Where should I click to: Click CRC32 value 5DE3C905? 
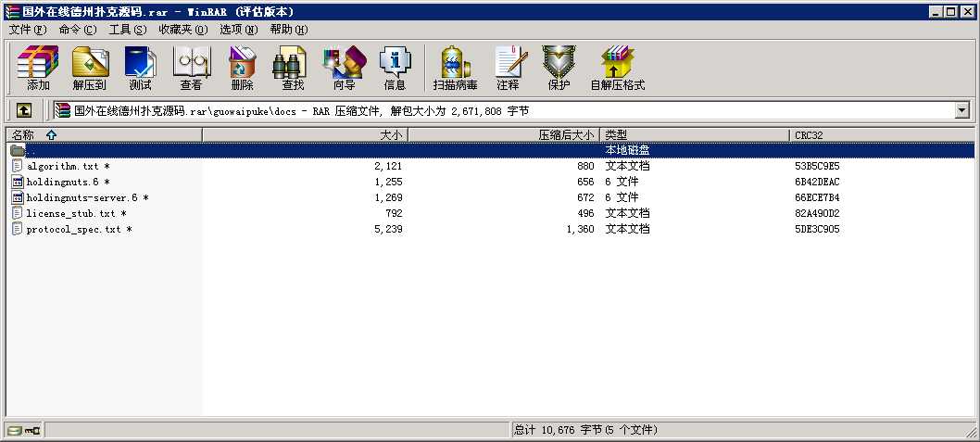[817, 229]
